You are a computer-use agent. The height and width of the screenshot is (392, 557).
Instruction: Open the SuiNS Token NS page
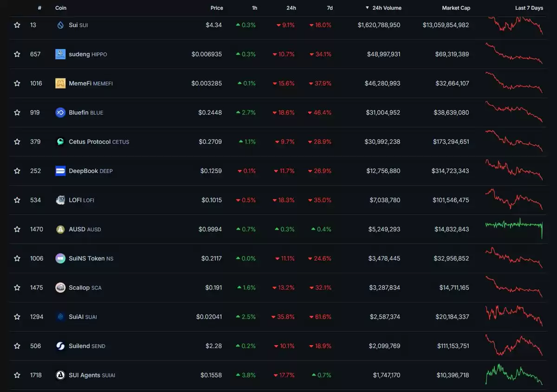point(91,258)
